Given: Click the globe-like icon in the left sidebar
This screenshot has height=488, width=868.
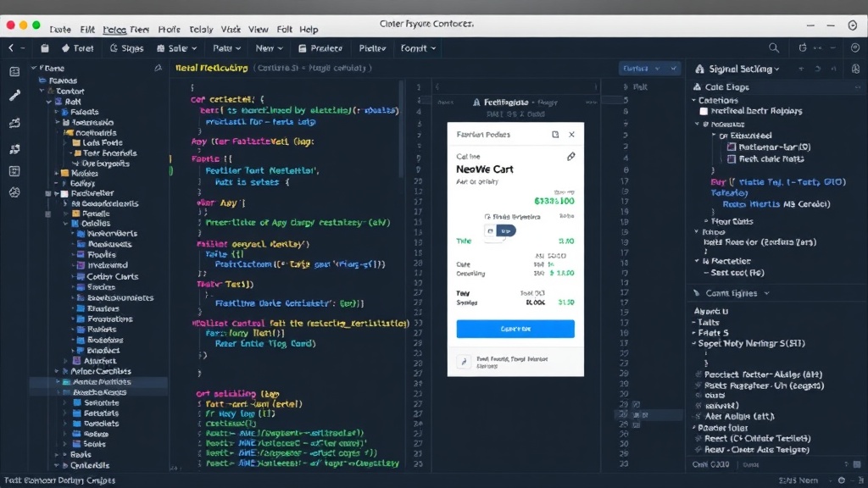Looking at the screenshot, I should pyautogui.click(x=14, y=192).
